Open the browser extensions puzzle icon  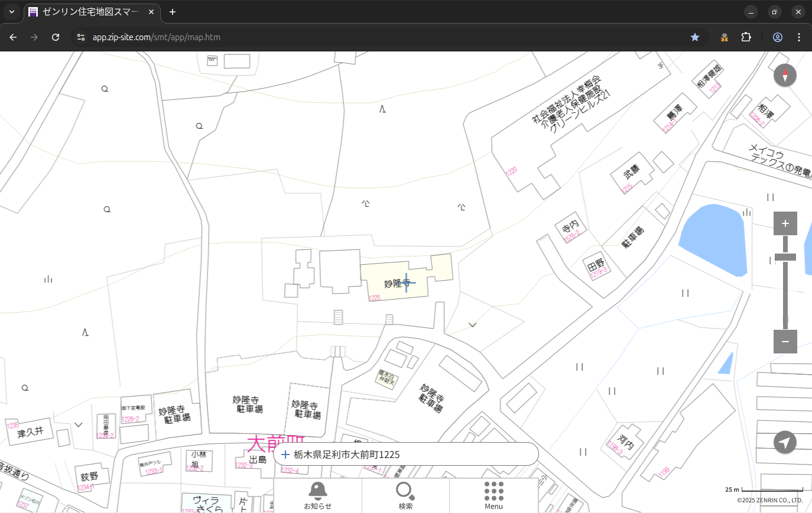746,37
